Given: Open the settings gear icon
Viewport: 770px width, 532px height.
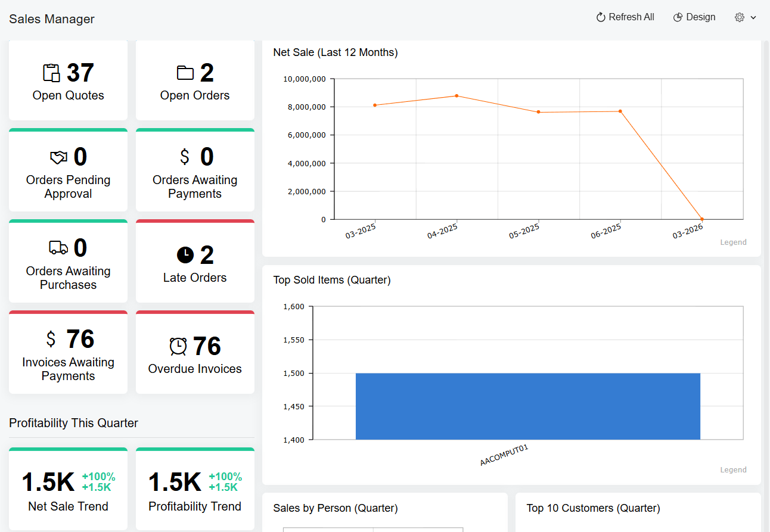Looking at the screenshot, I should 739,17.
